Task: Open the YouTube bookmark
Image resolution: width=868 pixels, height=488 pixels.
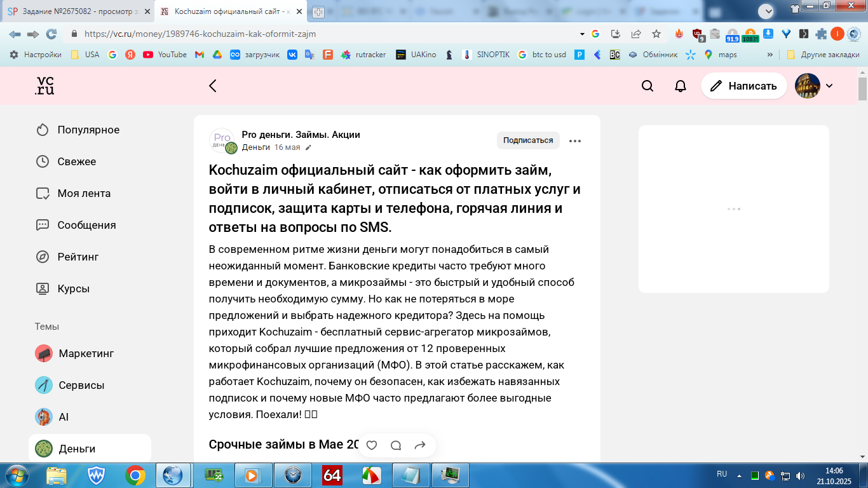Action: pyautogui.click(x=165, y=55)
